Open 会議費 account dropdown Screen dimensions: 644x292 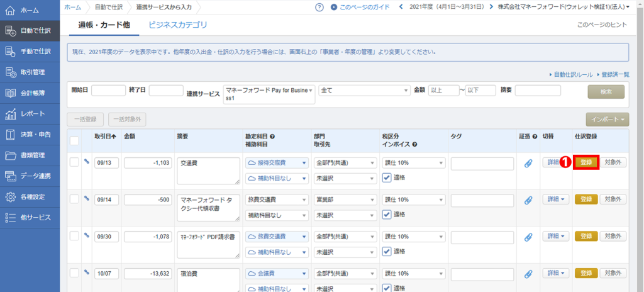tap(277, 273)
